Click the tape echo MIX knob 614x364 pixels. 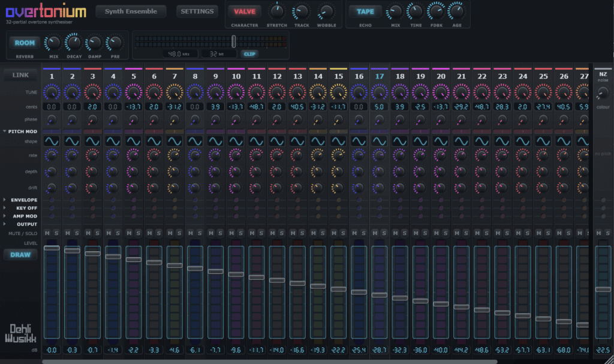pos(395,12)
